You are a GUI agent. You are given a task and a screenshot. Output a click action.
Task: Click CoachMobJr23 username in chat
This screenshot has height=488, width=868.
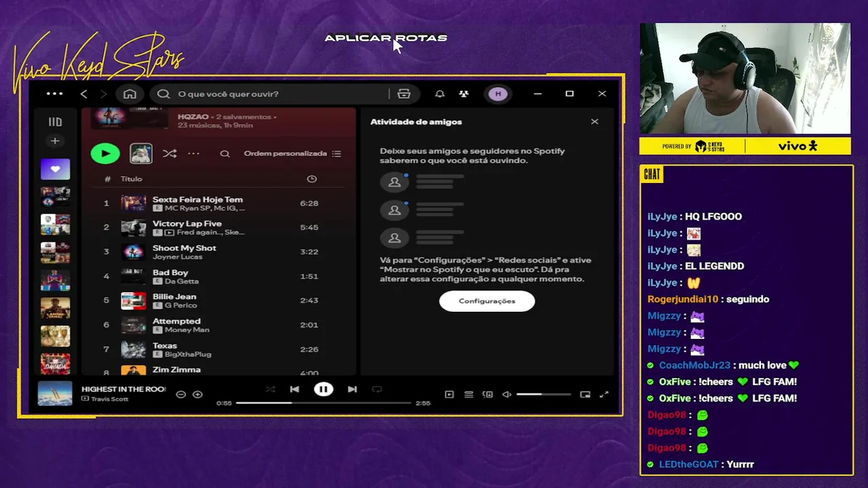pos(694,365)
